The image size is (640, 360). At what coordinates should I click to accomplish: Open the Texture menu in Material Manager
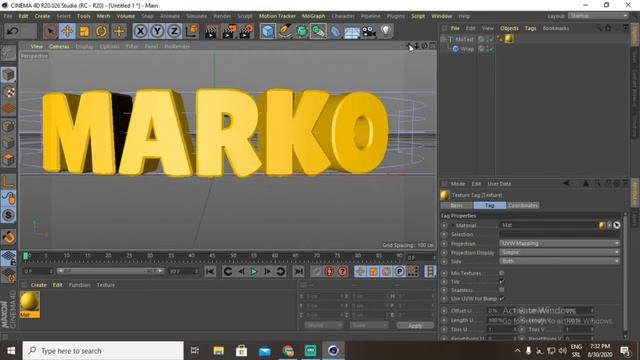[x=106, y=285]
